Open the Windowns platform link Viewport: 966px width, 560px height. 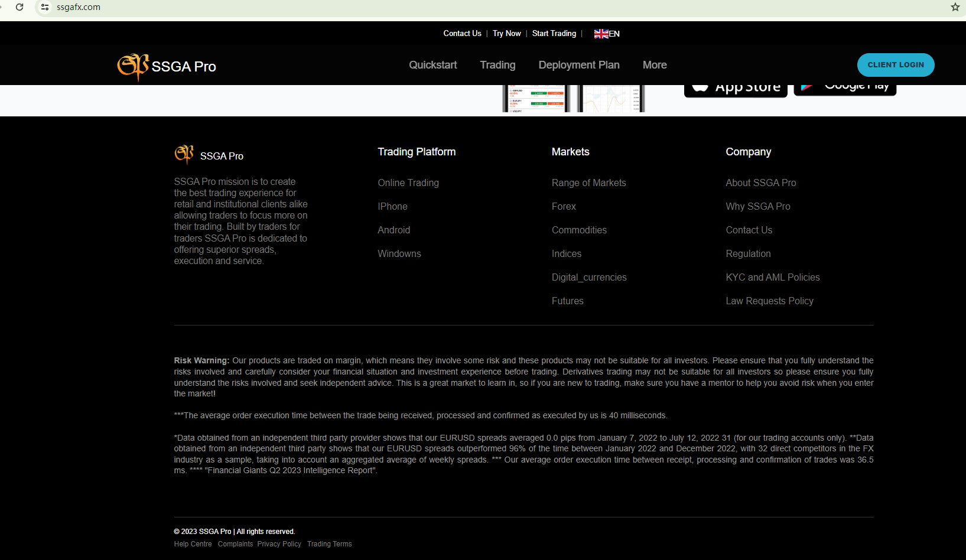click(x=399, y=254)
